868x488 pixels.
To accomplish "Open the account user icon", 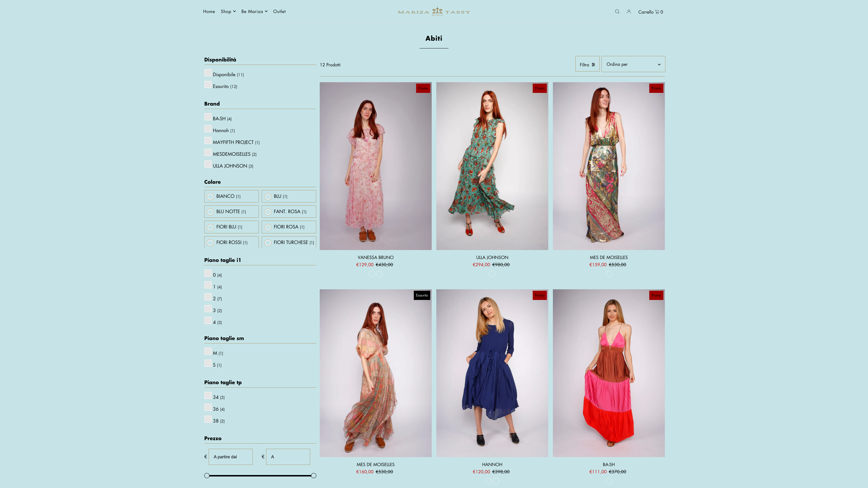I will tap(629, 11).
